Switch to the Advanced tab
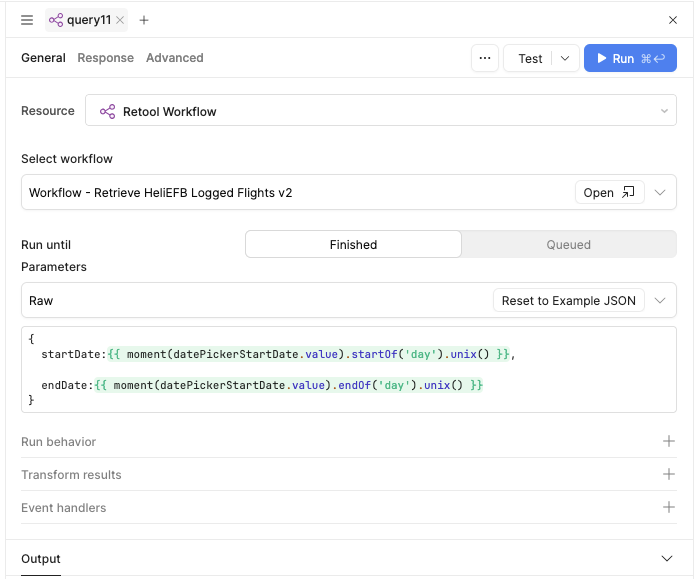The height and width of the screenshot is (579, 694). point(174,58)
